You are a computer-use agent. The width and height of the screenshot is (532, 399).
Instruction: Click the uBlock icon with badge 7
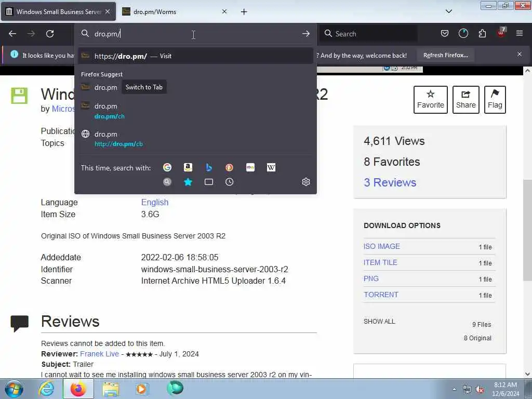(x=501, y=33)
